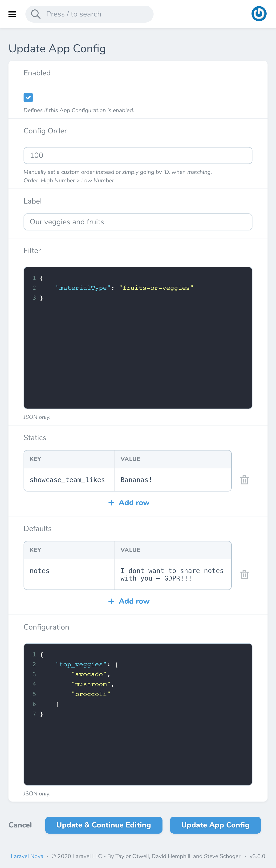
Task: Edit the Bananas! value cell
Action: (x=173, y=479)
